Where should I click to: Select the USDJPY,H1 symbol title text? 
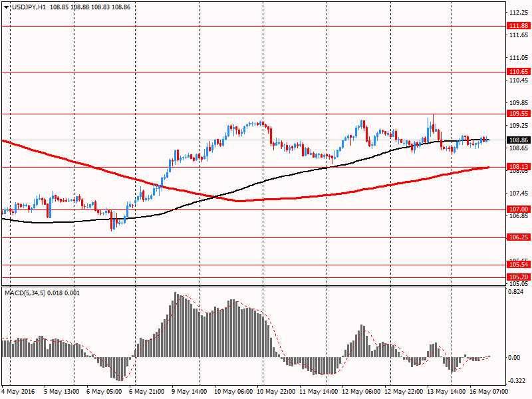coord(29,7)
